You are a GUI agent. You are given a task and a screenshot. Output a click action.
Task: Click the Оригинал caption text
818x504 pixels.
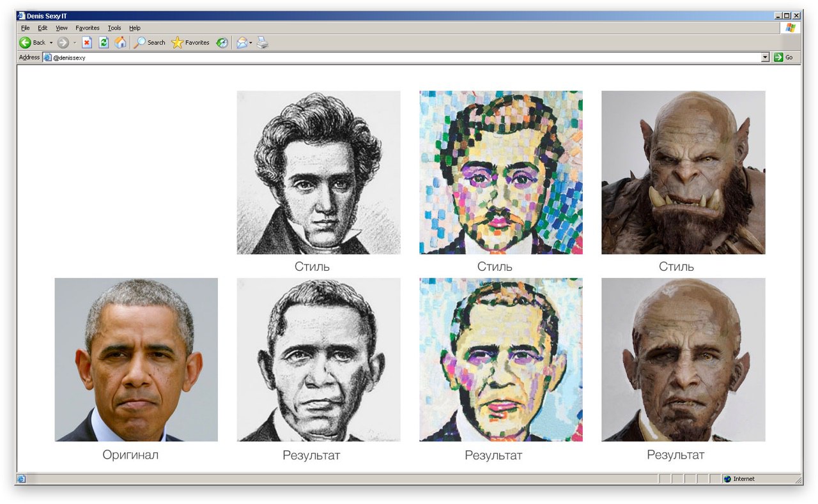[130, 455]
